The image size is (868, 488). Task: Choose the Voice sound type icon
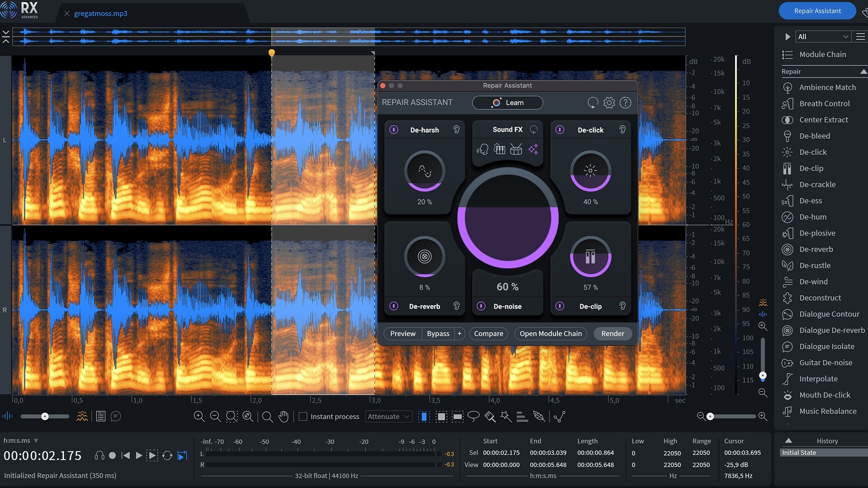point(482,149)
